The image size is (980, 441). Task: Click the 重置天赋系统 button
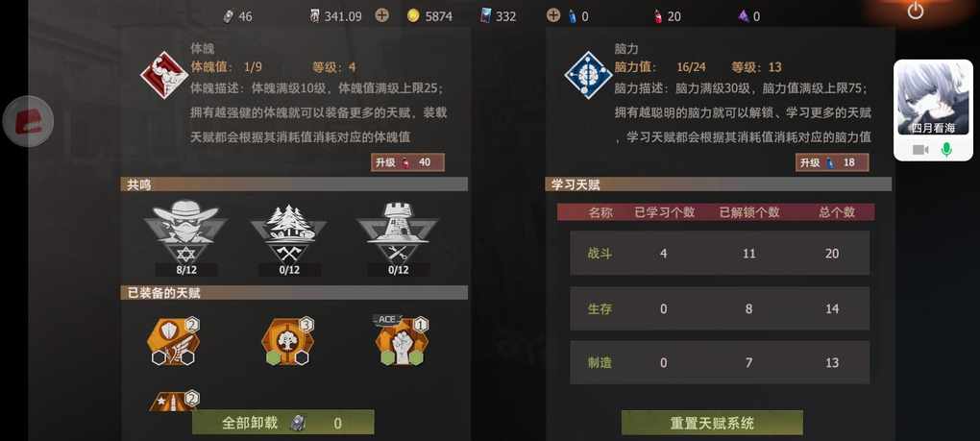tap(712, 423)
